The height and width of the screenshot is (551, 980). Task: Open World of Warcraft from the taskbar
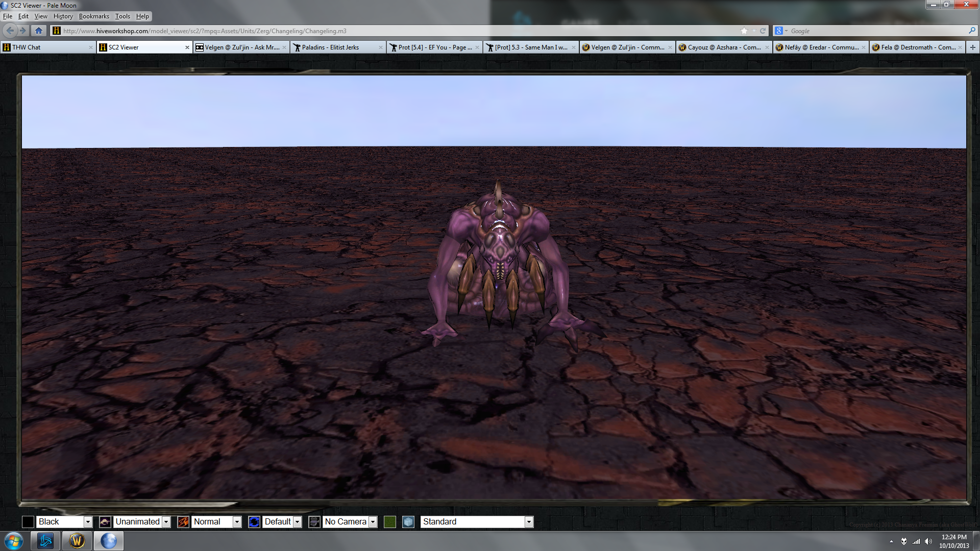point(77,541)
